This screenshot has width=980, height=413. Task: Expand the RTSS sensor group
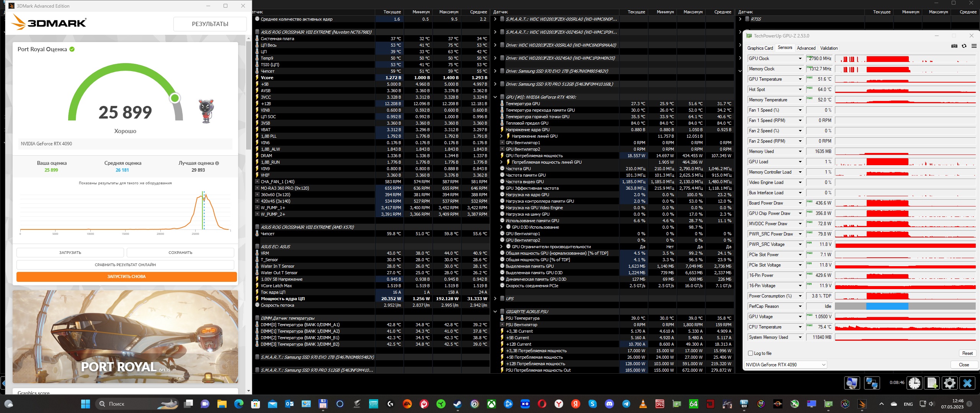[740, 19]
